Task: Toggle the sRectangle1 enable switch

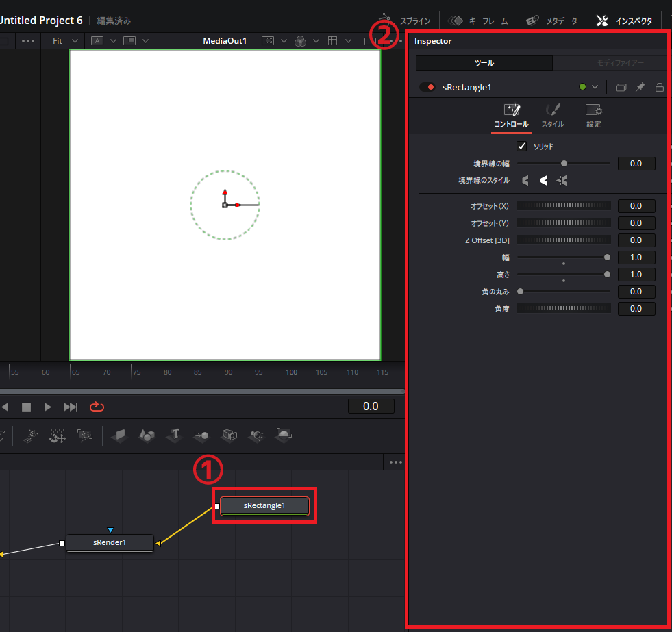Action: [427, 88]
